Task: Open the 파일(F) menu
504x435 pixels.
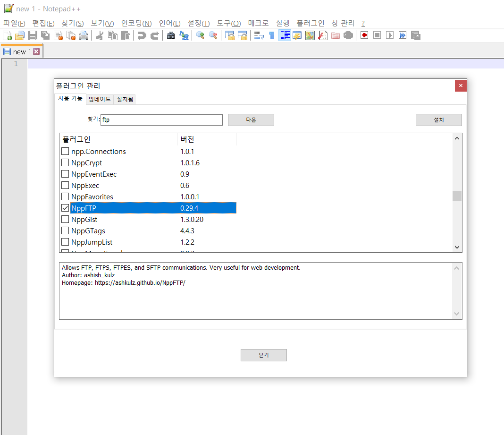Action: click(x=14, y=24)
